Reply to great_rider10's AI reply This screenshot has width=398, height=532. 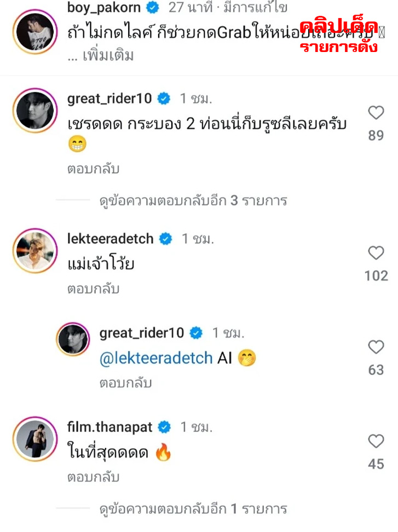(125, 383)
